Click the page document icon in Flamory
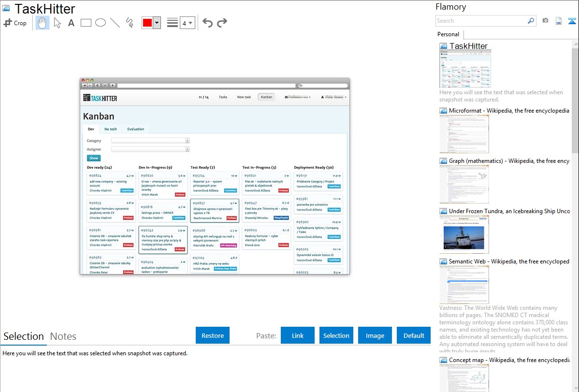Screen dimensions: 579x392 click(x=559, y=21)
